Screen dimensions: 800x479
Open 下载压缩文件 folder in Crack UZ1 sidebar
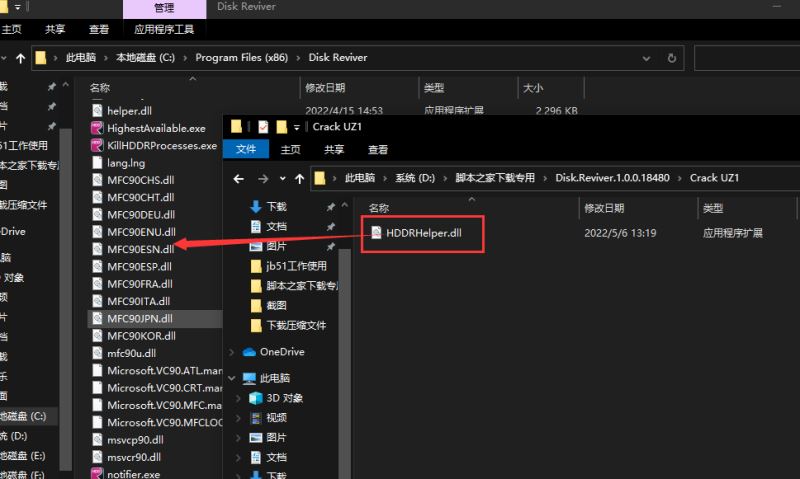point(296,325)
